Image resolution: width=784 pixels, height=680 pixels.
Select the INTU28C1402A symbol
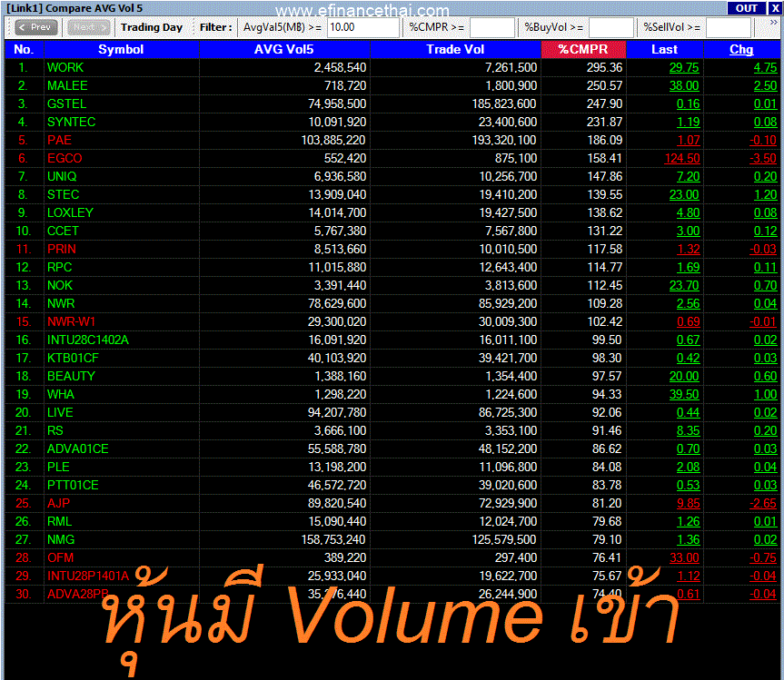88,340
